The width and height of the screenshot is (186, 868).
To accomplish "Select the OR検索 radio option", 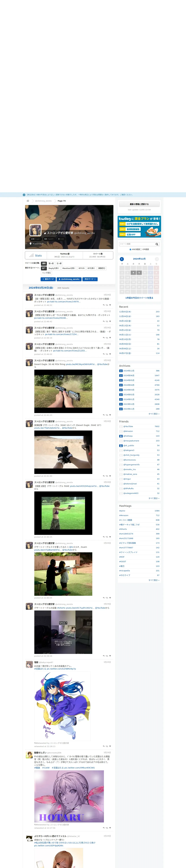I will (x=141, y=249).
